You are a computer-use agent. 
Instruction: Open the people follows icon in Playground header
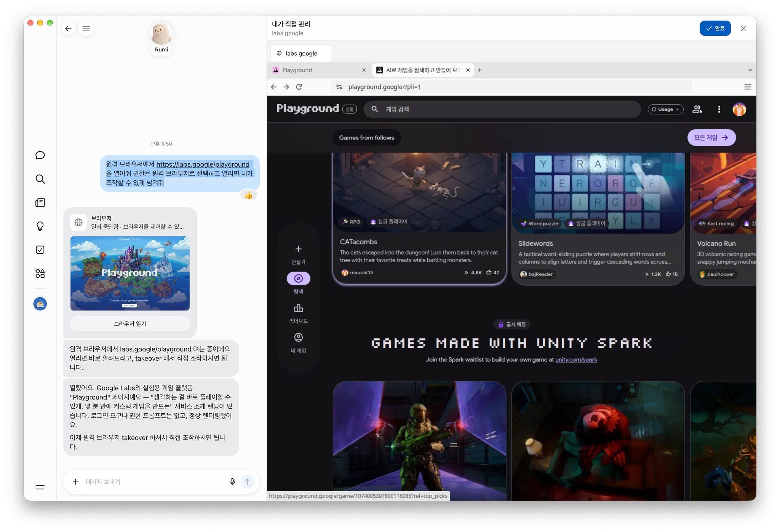[x=697, y=109]
